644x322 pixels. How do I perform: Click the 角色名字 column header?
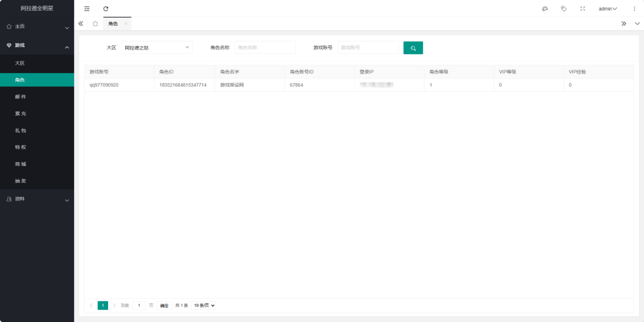pos(250,72)
